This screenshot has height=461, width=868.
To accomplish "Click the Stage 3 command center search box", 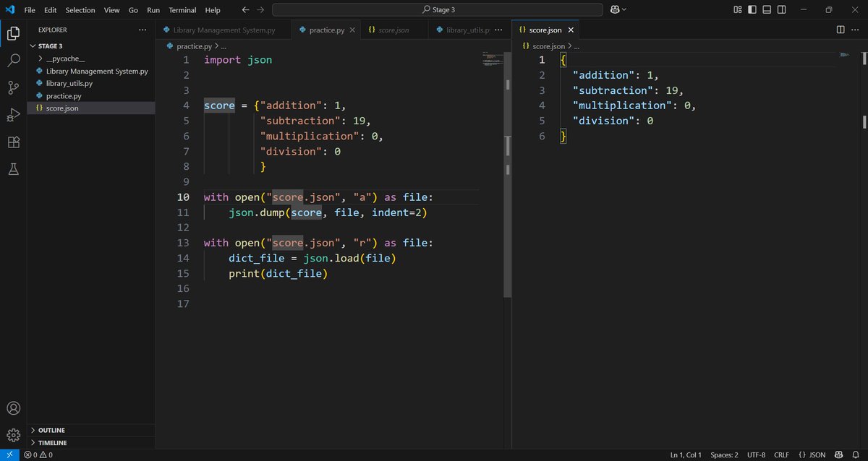I will click(x=437, y=10).
